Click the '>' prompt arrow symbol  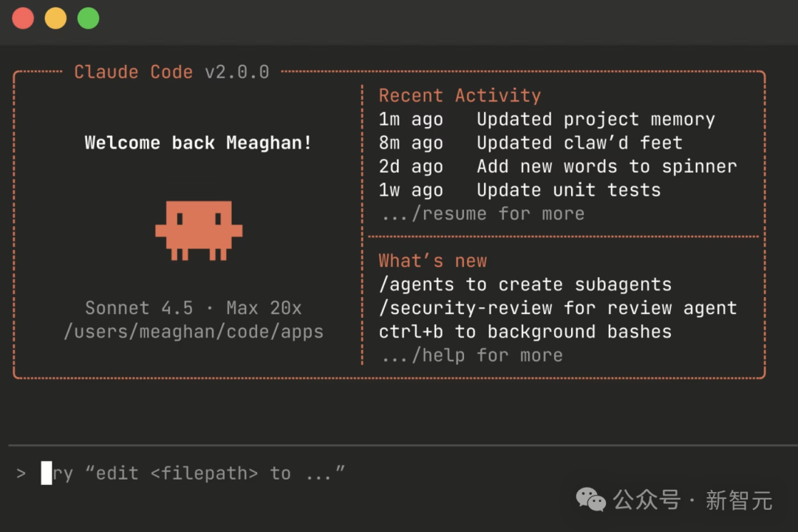coord(21,474)
